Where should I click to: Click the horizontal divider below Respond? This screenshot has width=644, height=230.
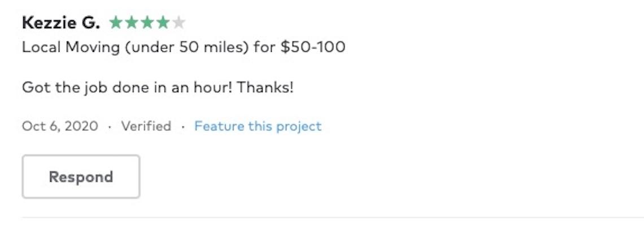point(332,217)
